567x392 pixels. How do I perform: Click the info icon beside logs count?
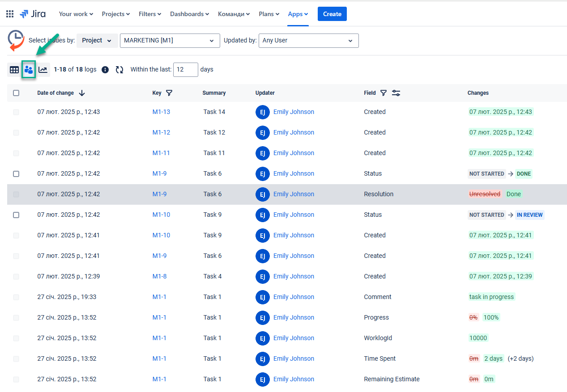[105, 70]
